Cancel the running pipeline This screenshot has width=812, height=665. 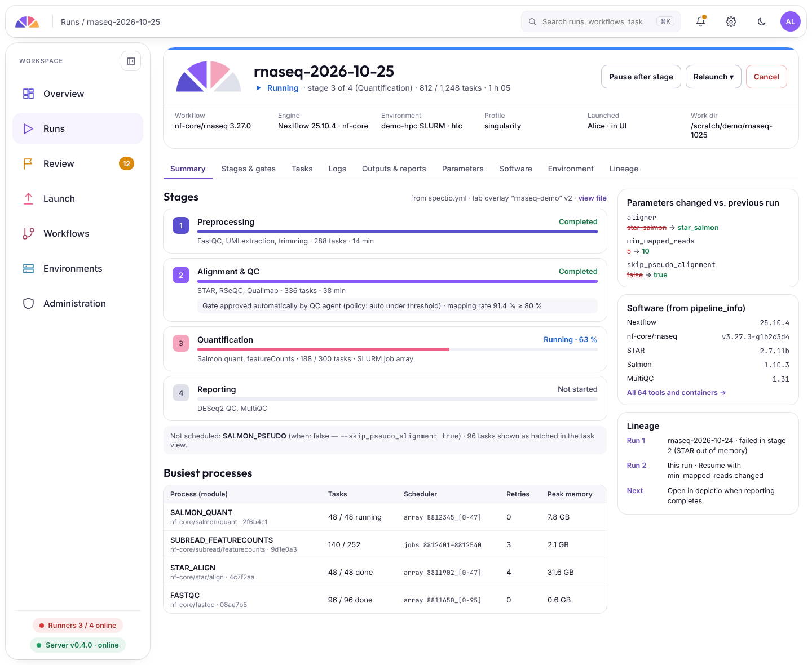(x=766, y=77)
